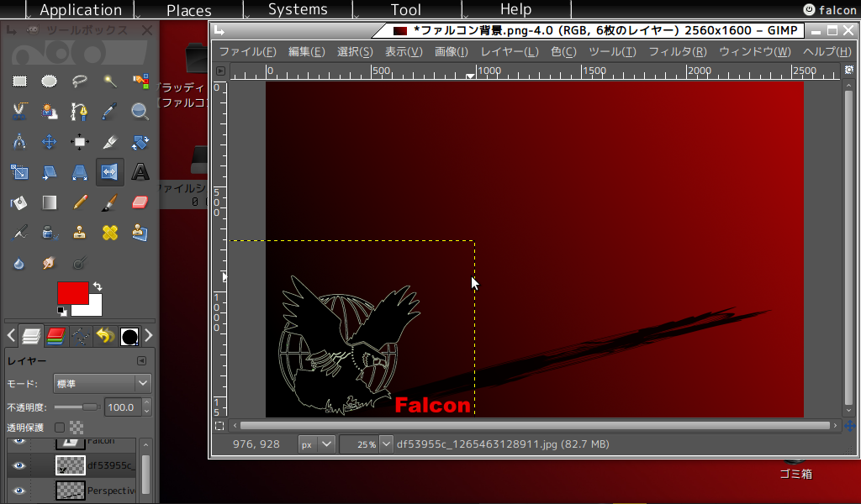Choose the Eraser tool
861x504 pixels.
tap(140, 202)
